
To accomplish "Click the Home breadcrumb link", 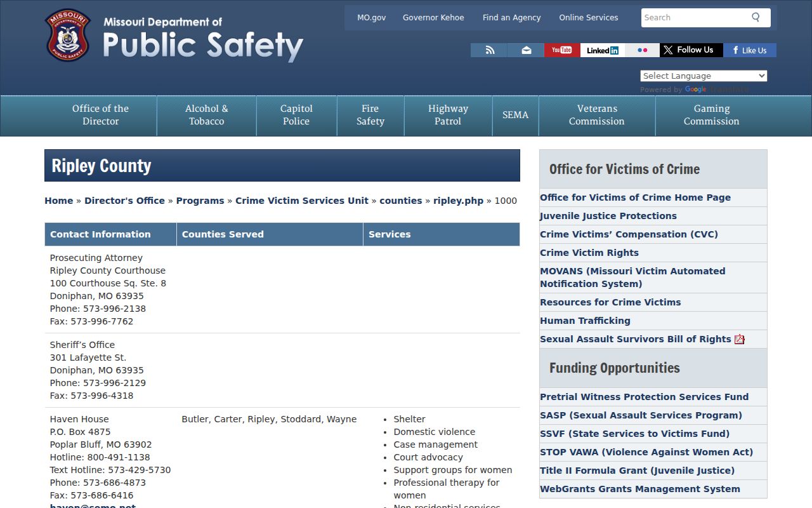I will (58, 201).
